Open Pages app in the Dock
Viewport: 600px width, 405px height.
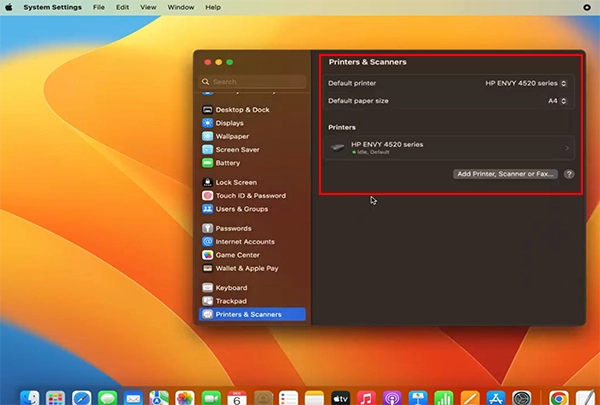[x=470, y=398]
